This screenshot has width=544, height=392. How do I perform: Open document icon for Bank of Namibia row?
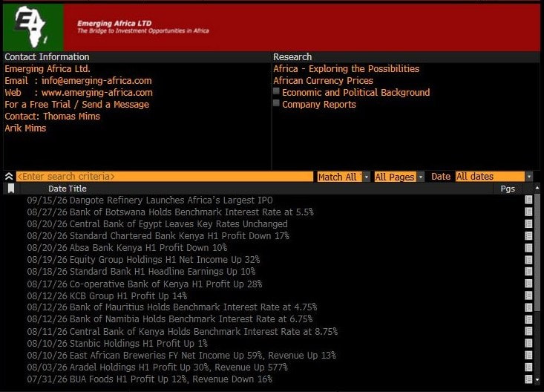pos(528,319)
